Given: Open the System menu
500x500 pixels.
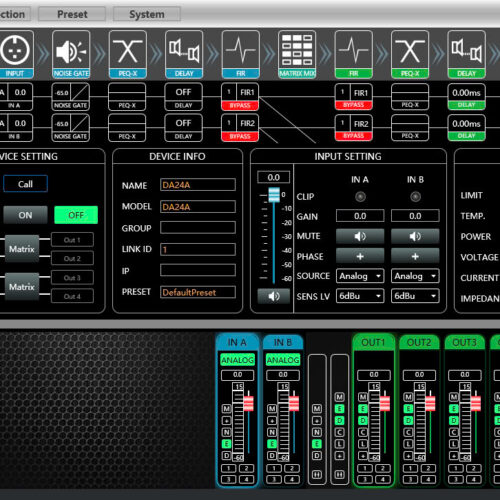Looking at the screenshot, I should pyautogui.click(x=147, y=14).
